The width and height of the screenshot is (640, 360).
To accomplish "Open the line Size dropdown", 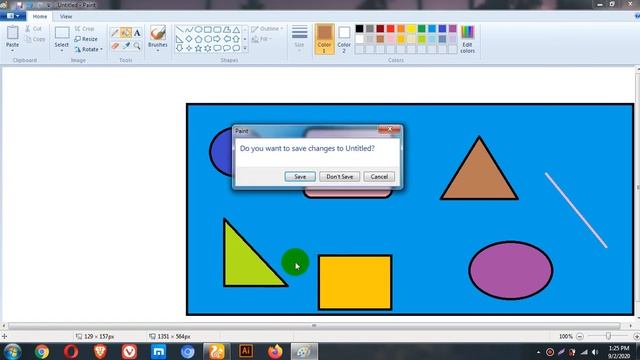I will 299,39.
